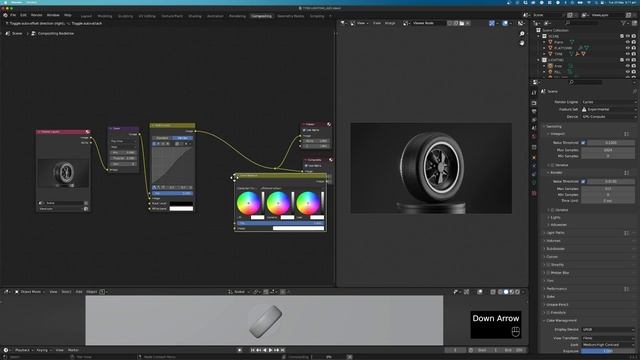The height and width of the screenshot is (360, 640).
Task: Click the Black Level color swatch
Action: click(181, 203)
